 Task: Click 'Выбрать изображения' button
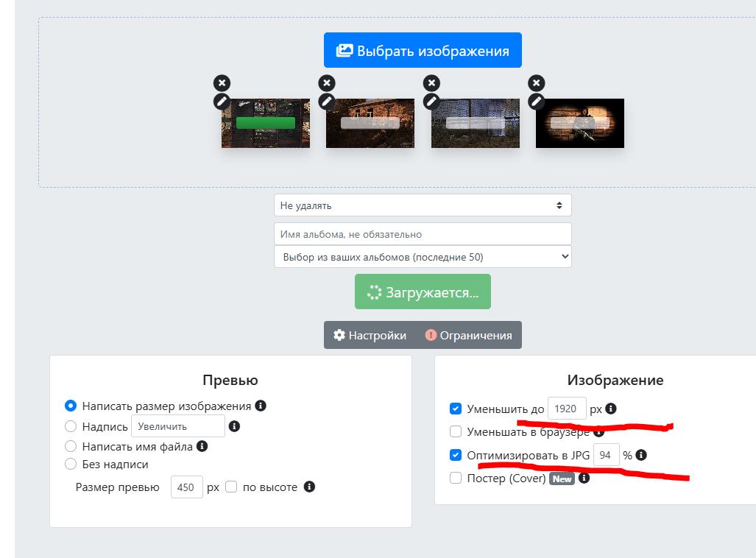(x=423, y=51)
